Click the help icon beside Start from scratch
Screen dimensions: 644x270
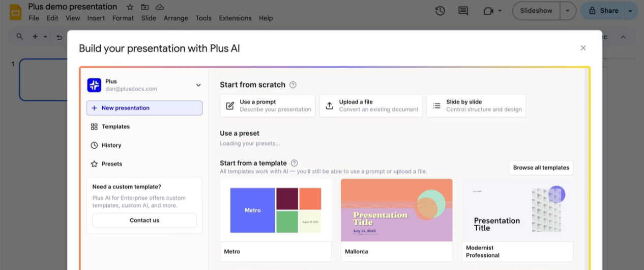(293, 85)
